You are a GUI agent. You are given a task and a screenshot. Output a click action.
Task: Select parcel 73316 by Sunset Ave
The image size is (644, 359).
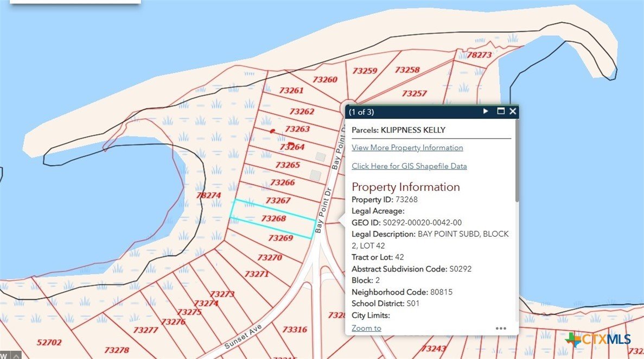[x=295, y=329]
